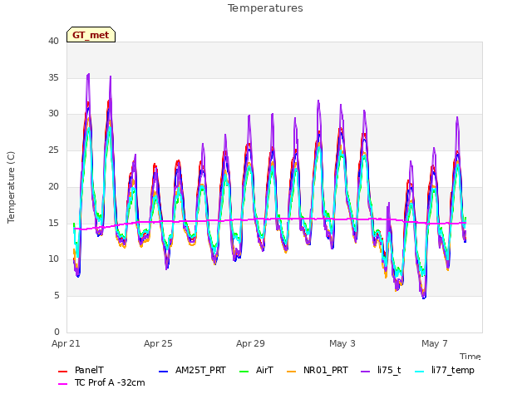Click the 10 y-axis tick label
This screenshot has width=532, height=399.
tap(53, 259)
